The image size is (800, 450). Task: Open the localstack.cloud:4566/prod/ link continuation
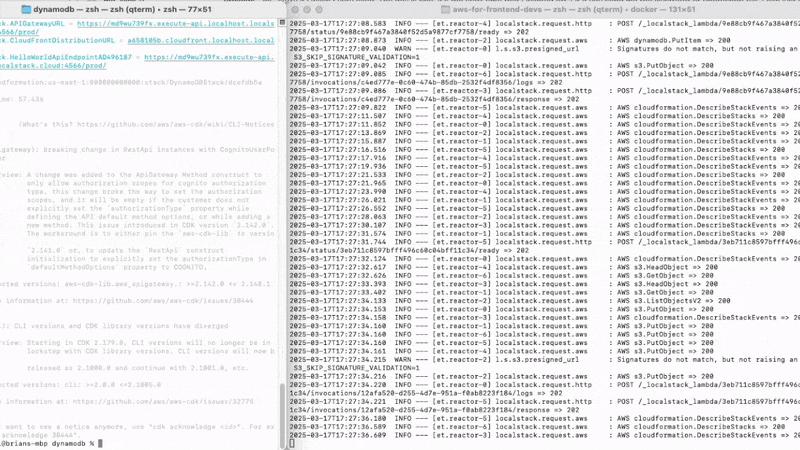click(x=53, y=66)
